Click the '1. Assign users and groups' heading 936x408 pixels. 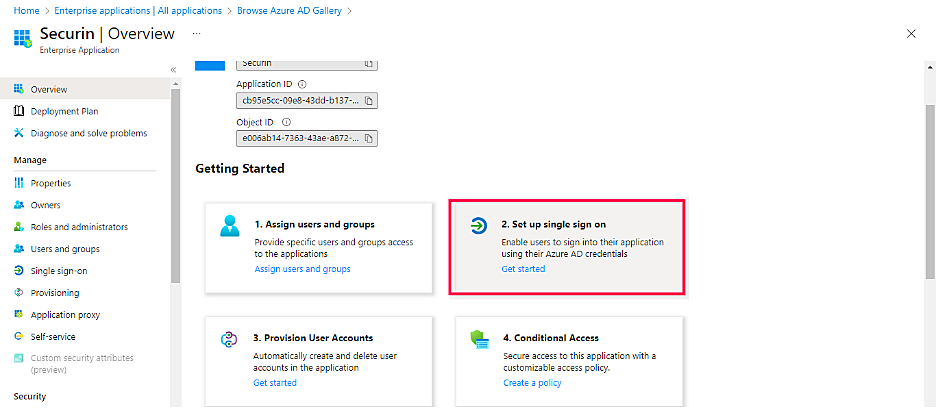click(315, 225)
